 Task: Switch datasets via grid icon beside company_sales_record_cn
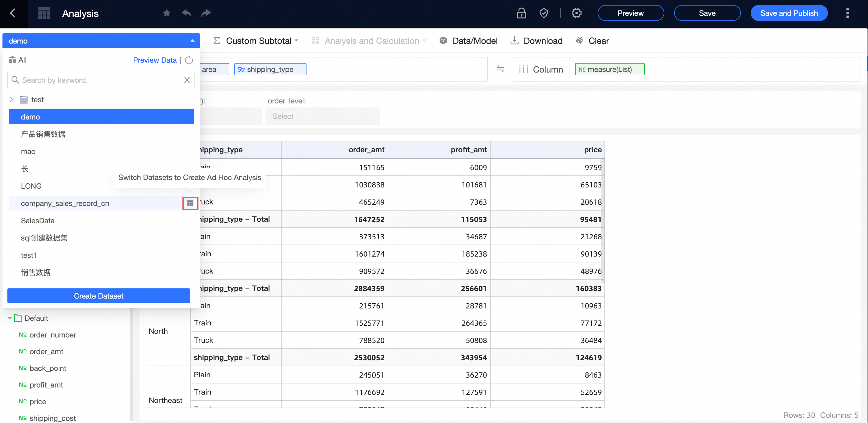point(190,203)
